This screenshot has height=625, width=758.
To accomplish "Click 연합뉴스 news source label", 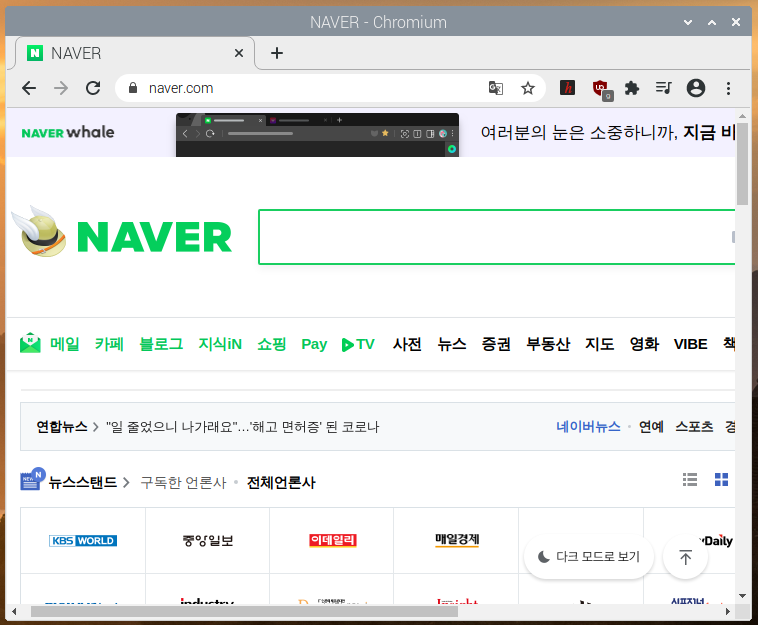I will pyautogui.click(x=62, y=427).
